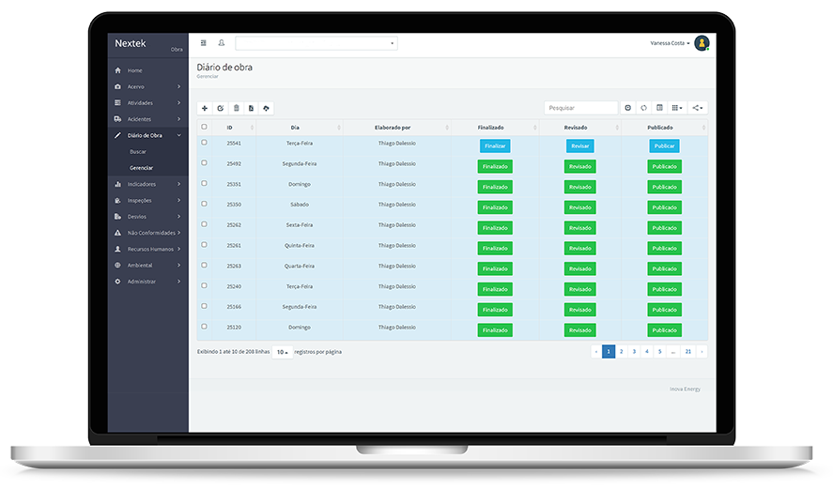The width and height of the screenshot is (833, 504).
Task: Click the refresh icon beside the search box
Action: click(x=643, y=108)
